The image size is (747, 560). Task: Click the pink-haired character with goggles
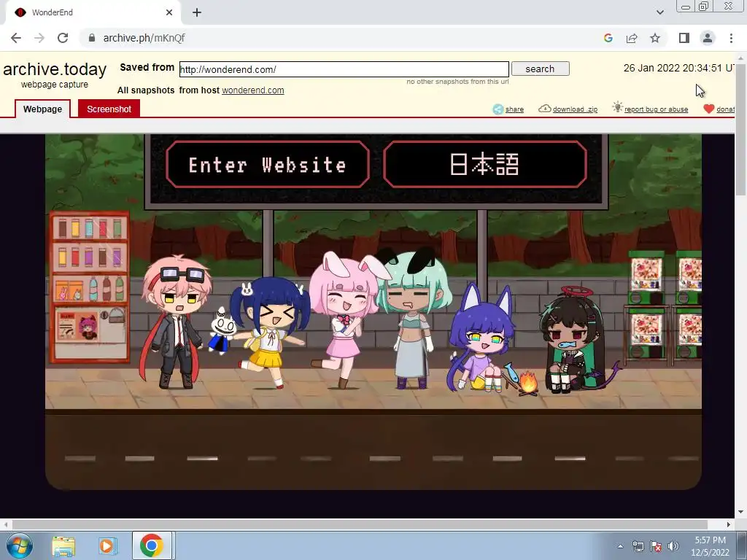(175, 322)
